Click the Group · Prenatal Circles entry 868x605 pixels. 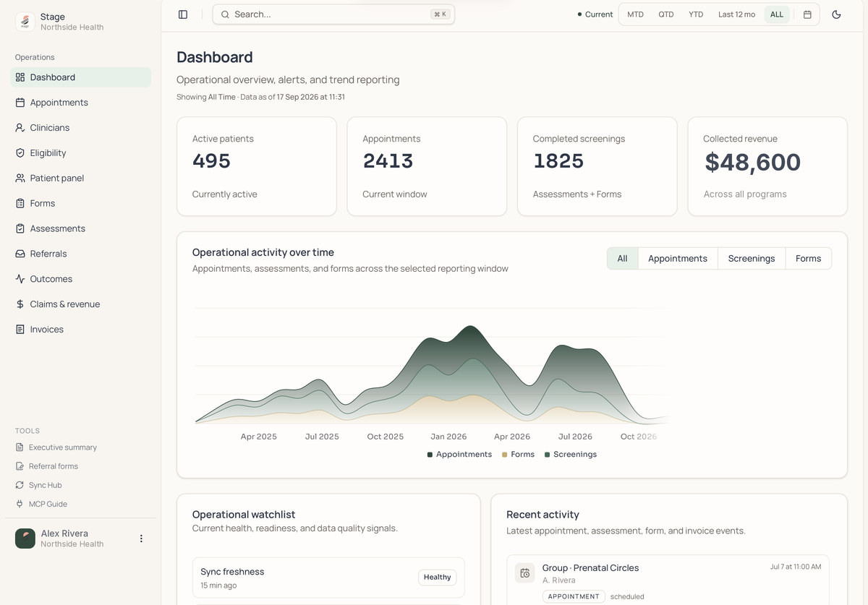click(x=668, y=580)
